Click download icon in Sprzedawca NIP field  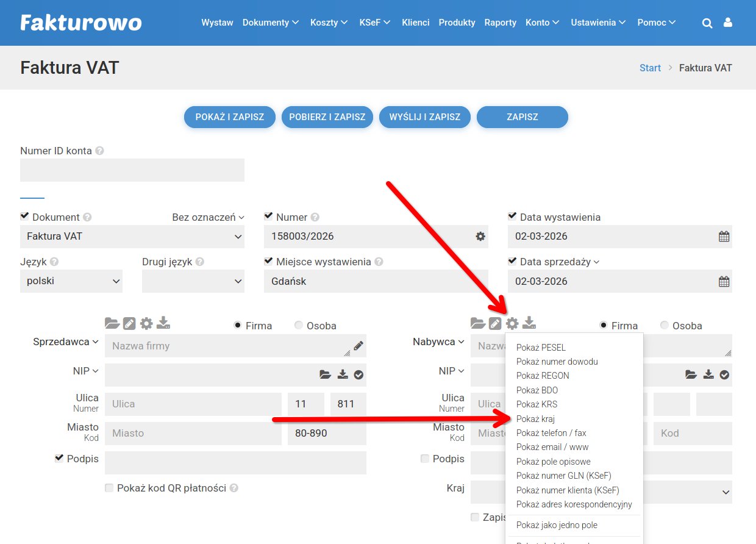click(343, 374)
